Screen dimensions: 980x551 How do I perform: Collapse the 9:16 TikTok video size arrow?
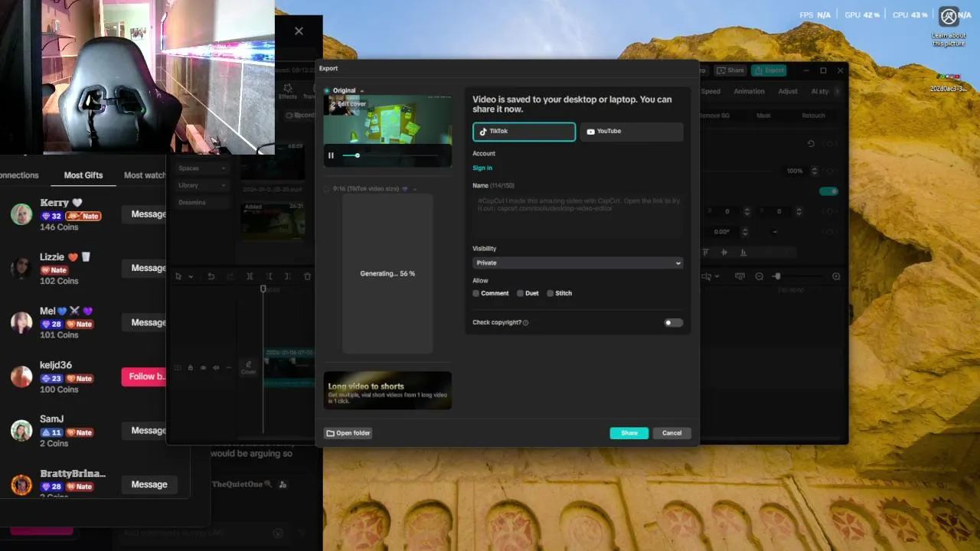(415, 189)
